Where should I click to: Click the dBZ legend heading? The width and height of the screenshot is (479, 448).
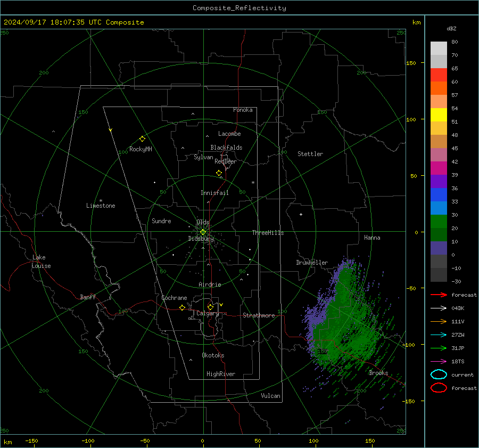[x=451, y=28]
